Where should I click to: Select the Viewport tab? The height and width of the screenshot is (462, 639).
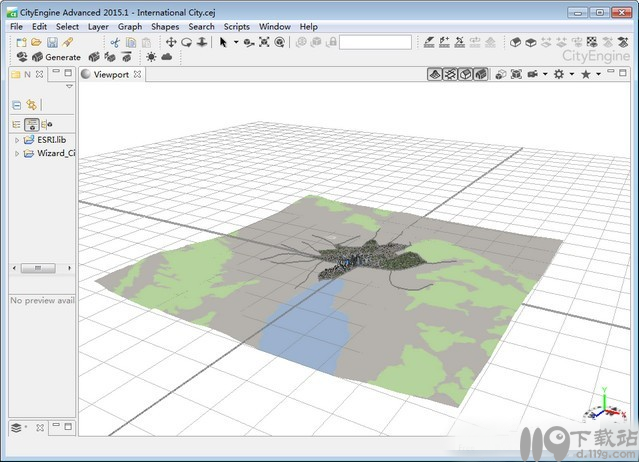[x=111, y=74]
